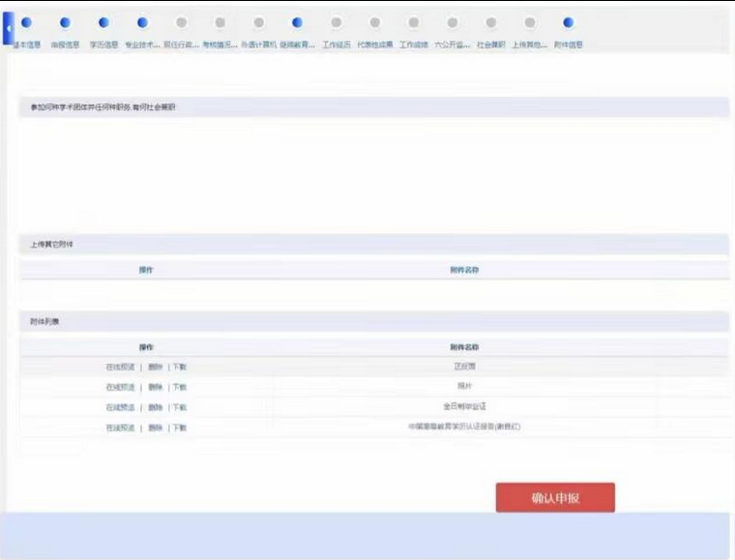Delete the 正反面 attachment
Screen dimensions: 735x560
point(155,367)
